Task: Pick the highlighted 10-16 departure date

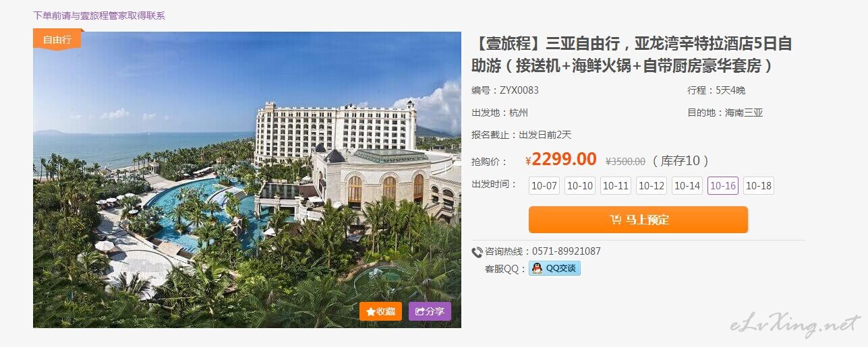Action: 723,186
